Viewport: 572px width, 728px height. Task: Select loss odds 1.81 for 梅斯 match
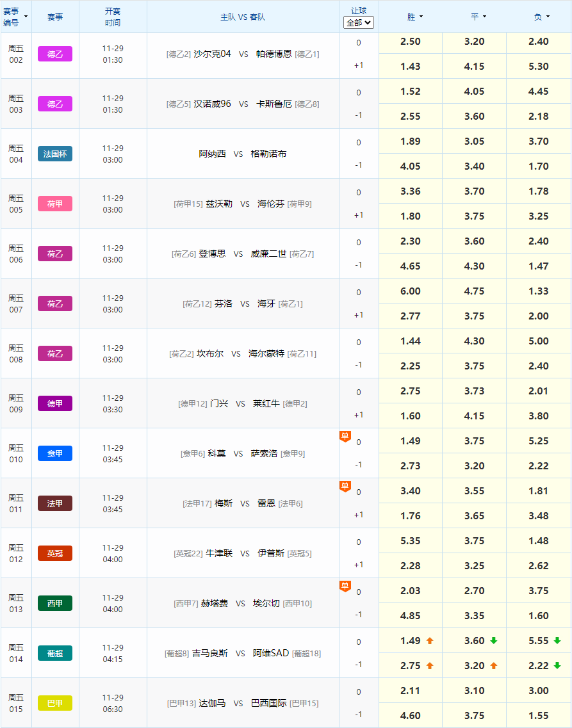[x=539, y=490]
